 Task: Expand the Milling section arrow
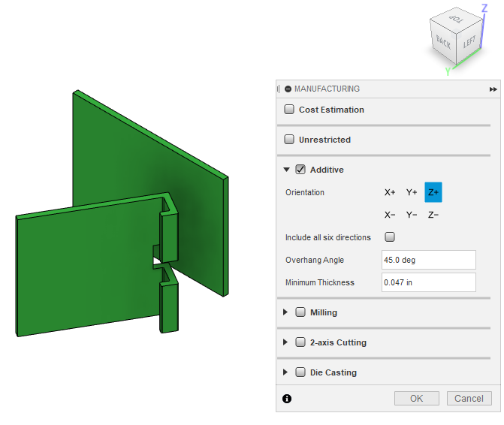point(285,312)
